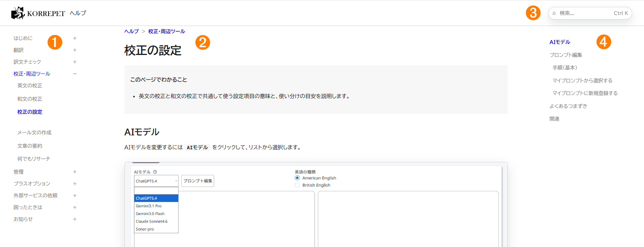Screen dimensions: 644x247
Task: Open 校正の設定 page in sidebar
Action: (x=30, y=112)
